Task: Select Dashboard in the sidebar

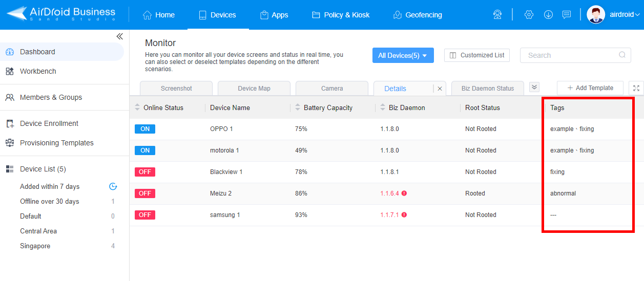Action: pyautogui.click(x=62, y=52)
